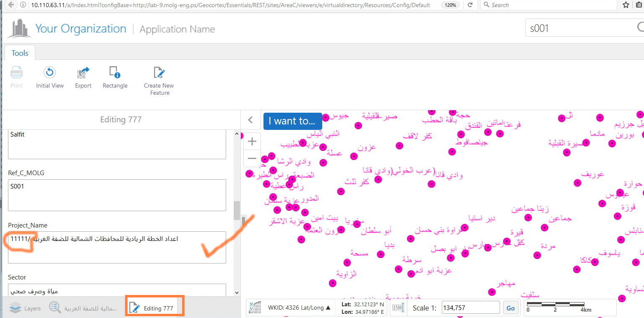Screen dimensions: 644x318
Task: Select the Tools toolbar tab
Action: [20, 53]
